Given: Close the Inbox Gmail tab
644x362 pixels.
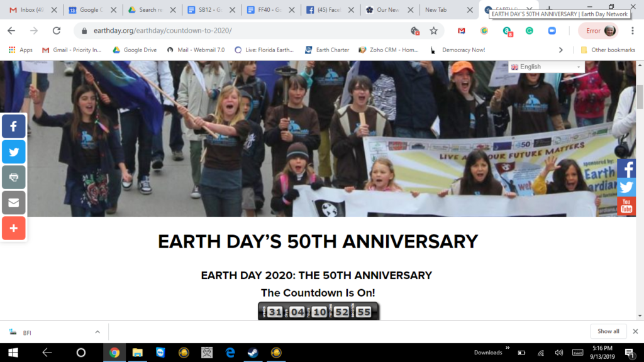Looking at the screenshot, I should [54, 10].
